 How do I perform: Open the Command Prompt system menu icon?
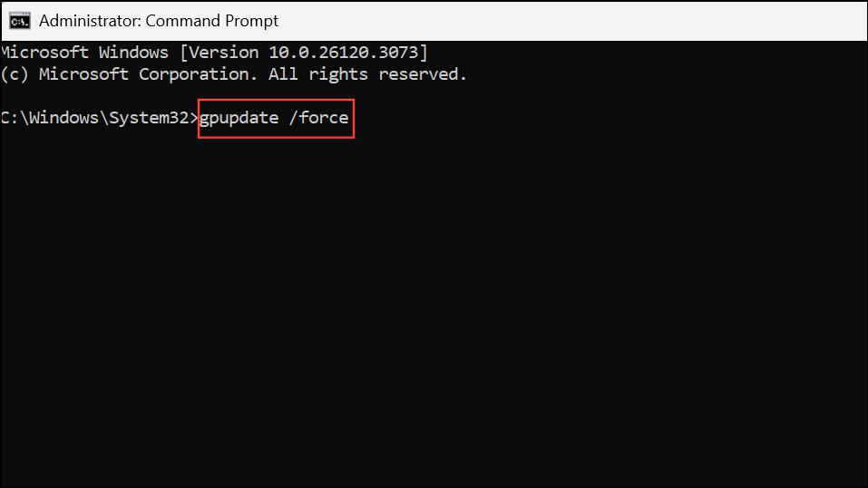coord(20,21)
